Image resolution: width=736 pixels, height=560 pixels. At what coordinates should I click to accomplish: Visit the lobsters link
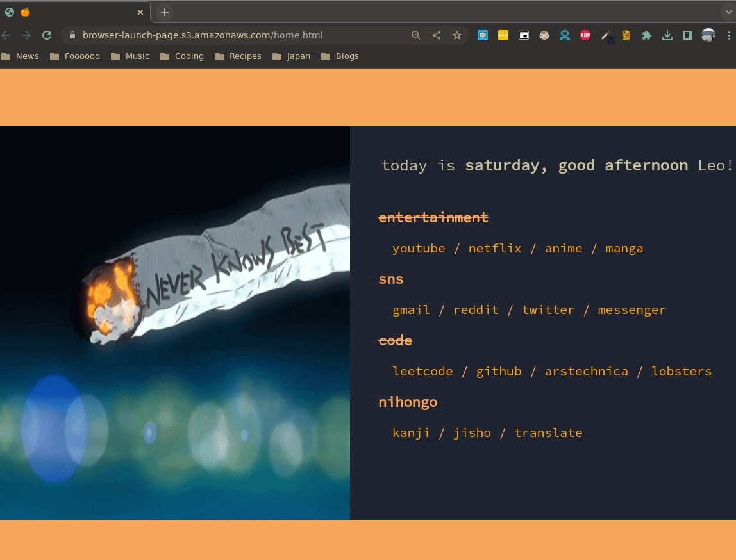[682, 371]
